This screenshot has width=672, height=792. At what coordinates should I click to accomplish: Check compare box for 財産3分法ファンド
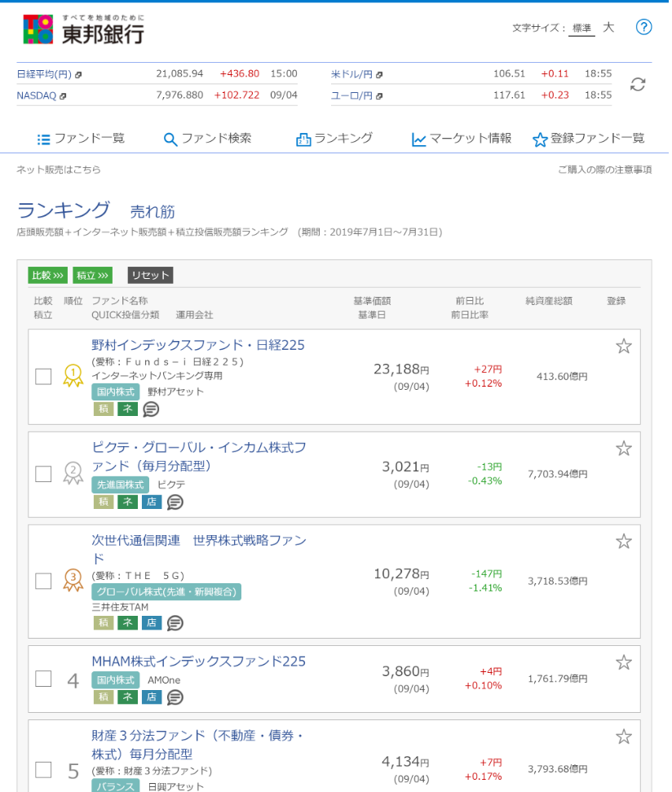(x=43, y=770)
